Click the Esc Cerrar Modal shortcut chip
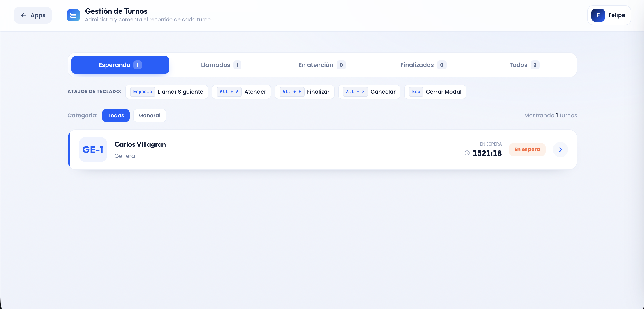Image resolution: width=644 pixels, height=309 pixels. pyautogui.click(x=435, y=92)
